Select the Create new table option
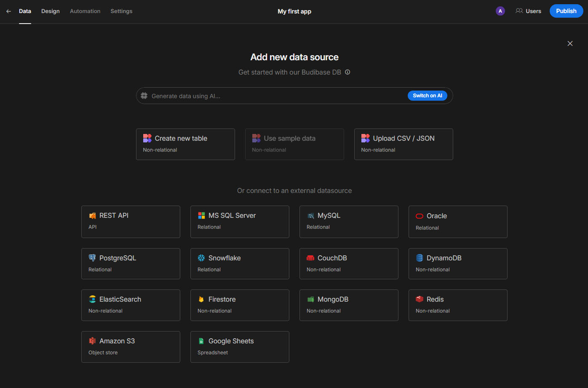Image resolution: width=588 pixels, height=388 pixels. click(185, 144)
